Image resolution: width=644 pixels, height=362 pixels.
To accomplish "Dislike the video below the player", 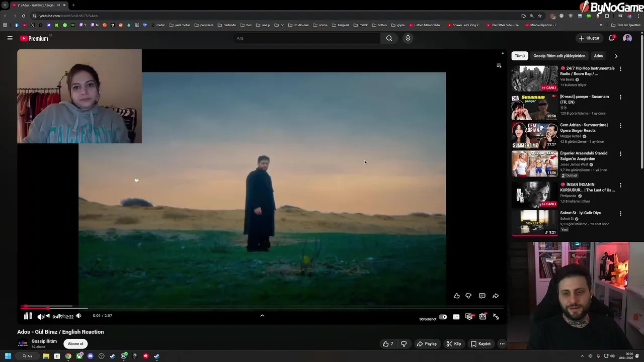I will (404, 344).
